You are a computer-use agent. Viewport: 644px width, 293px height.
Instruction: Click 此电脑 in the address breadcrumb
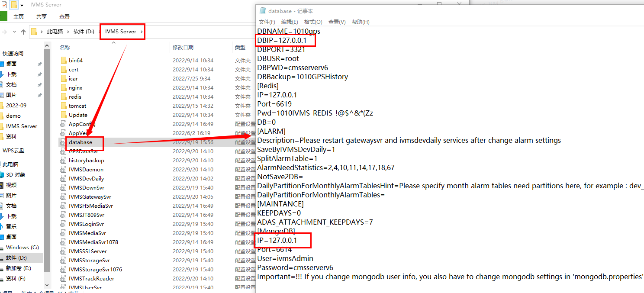pos(55,32)
